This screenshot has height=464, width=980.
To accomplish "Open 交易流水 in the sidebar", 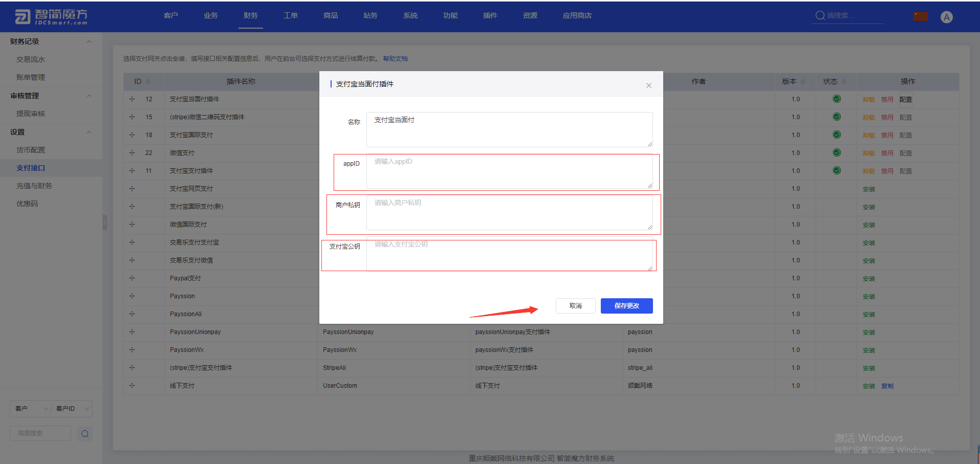I will coord(31,59).
